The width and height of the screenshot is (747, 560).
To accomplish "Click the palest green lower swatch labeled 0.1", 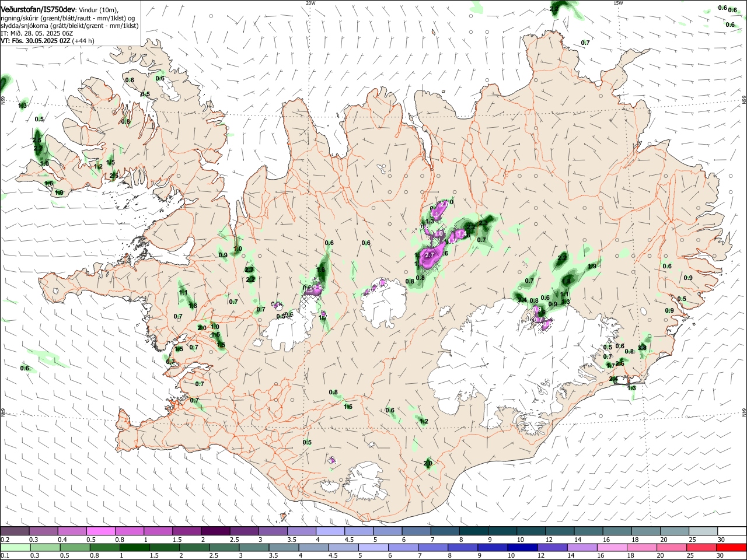I will coord(15,547).
